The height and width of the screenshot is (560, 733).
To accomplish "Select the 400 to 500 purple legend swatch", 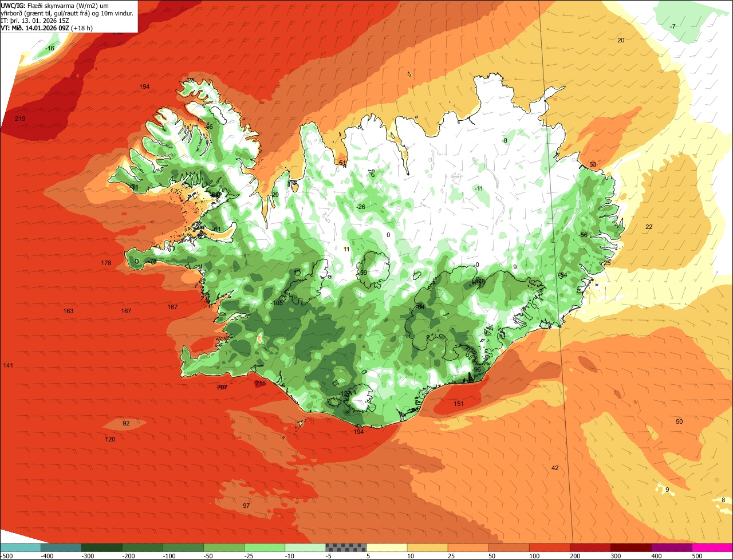I will (x=671, y=547).
